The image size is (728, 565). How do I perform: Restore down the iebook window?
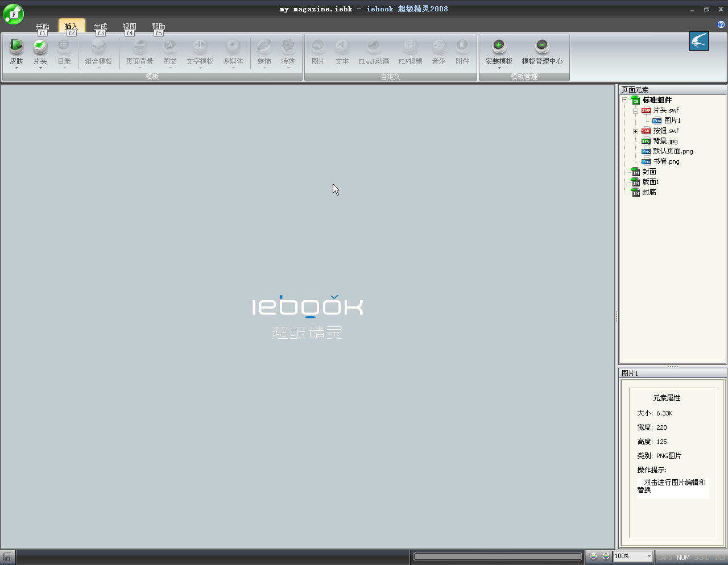coord(706,10)
